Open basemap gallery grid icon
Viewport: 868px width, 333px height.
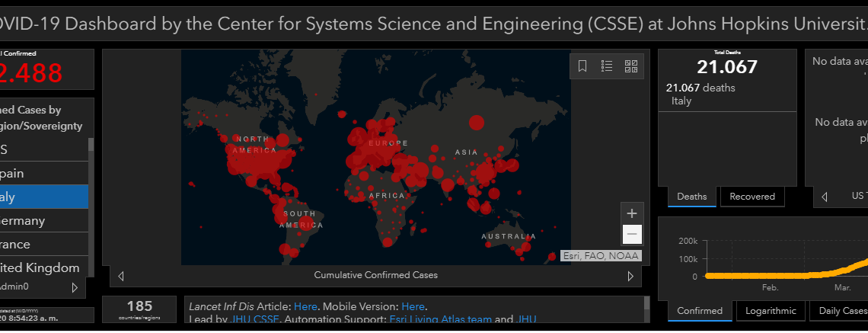point(631,66)
